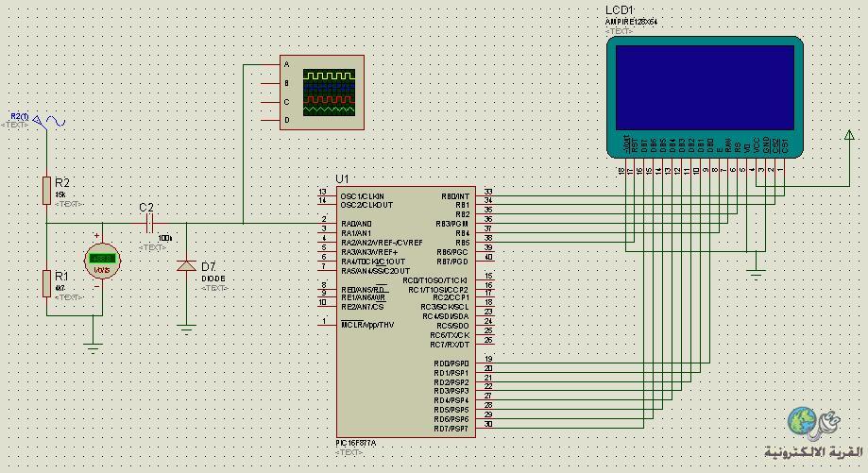Select the PIC16F877A chip body

(406, 312)
